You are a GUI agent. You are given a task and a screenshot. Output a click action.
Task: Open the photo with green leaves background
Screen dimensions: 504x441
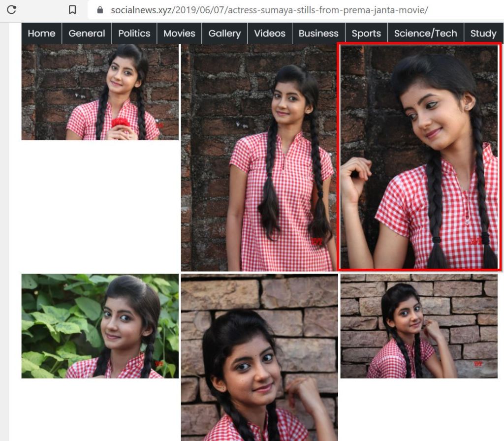click(x=100, y=326)
